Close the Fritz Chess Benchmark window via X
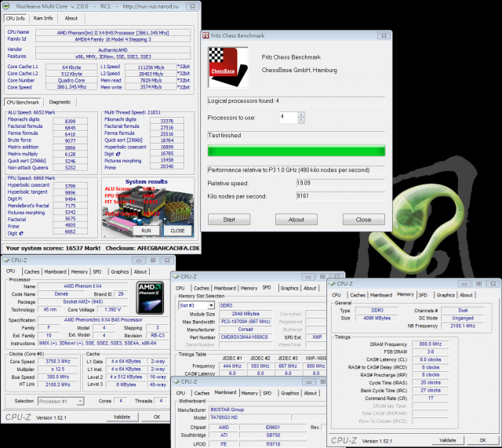502x448 pixels. 384,35
